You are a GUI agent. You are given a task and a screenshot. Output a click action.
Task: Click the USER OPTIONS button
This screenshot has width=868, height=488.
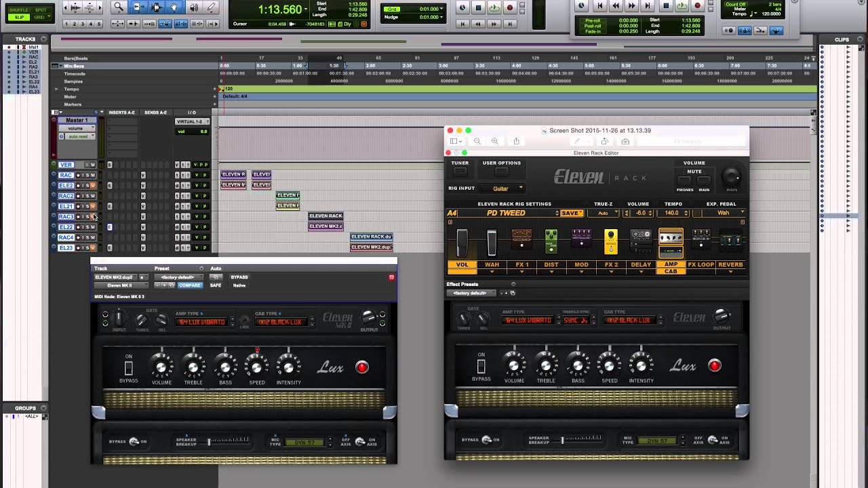tap(501, 171)
